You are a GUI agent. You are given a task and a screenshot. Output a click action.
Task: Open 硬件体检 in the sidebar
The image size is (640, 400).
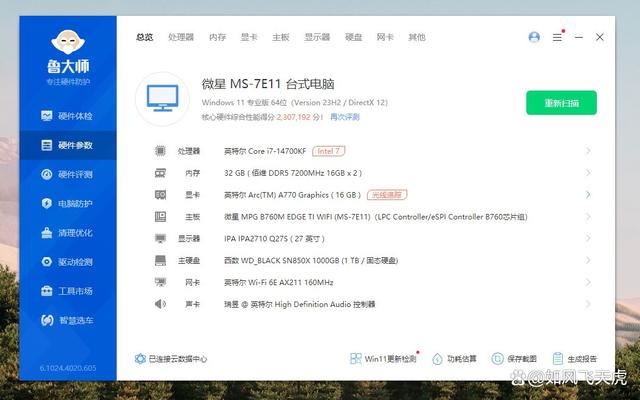click(67, 116)
